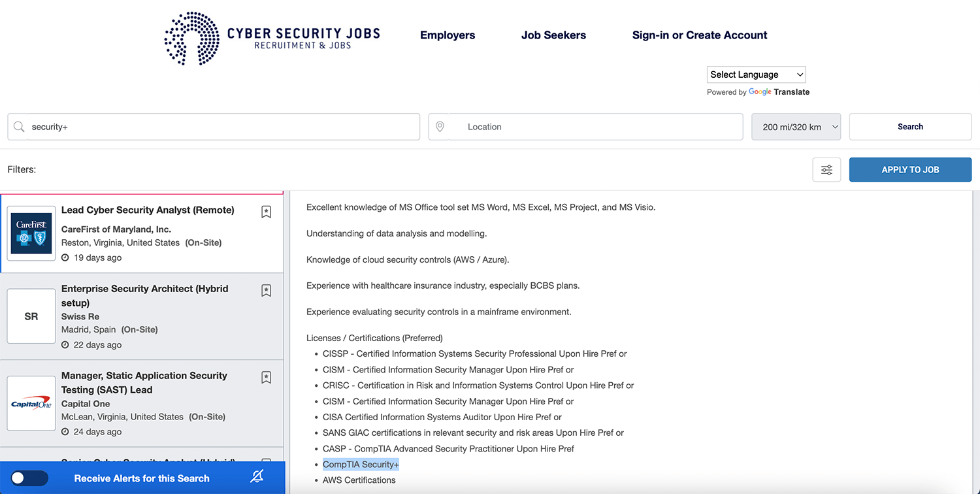980x494 pixels.
Task: Click the APPLY TO JOB button
Action: click(x=910, y=170)
